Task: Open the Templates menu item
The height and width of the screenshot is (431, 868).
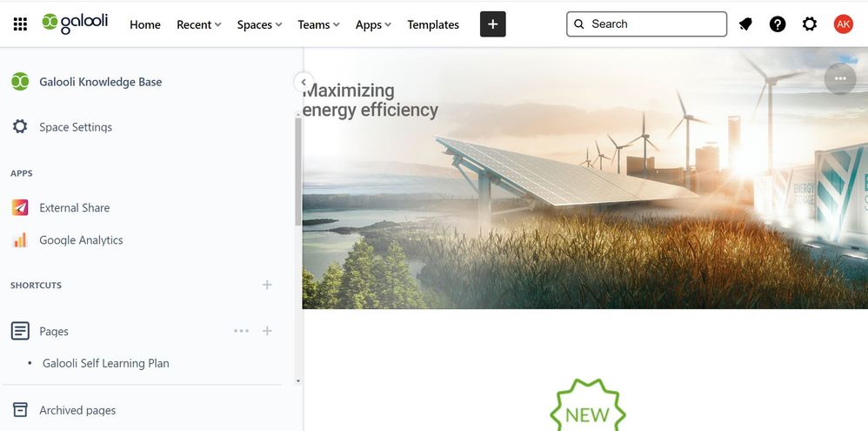Action: [x=433, y=25]
